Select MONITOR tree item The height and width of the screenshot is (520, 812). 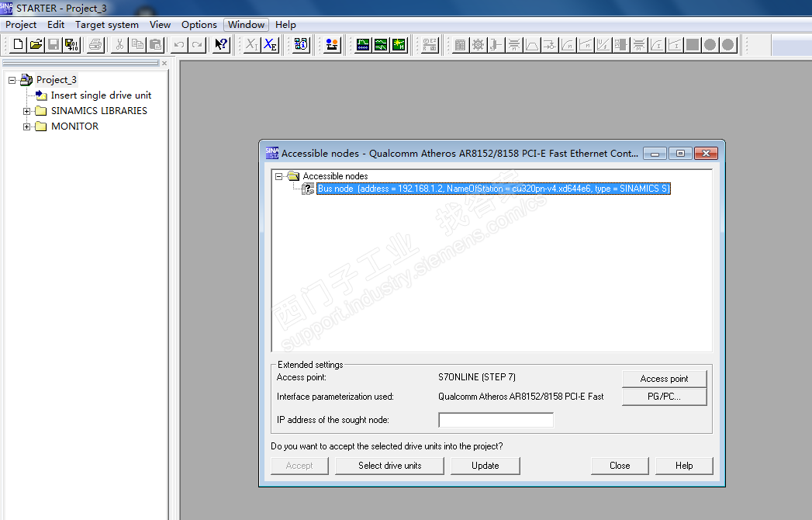click(74, 127)
